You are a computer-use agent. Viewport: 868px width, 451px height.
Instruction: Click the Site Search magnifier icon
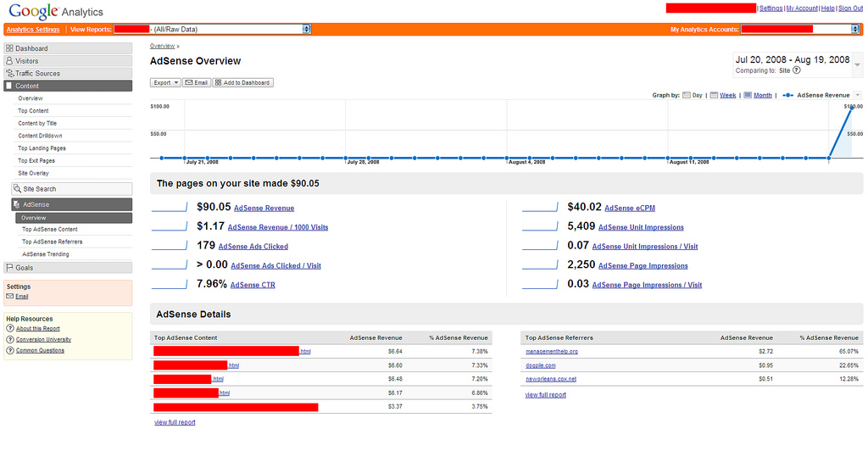(17, 189)
